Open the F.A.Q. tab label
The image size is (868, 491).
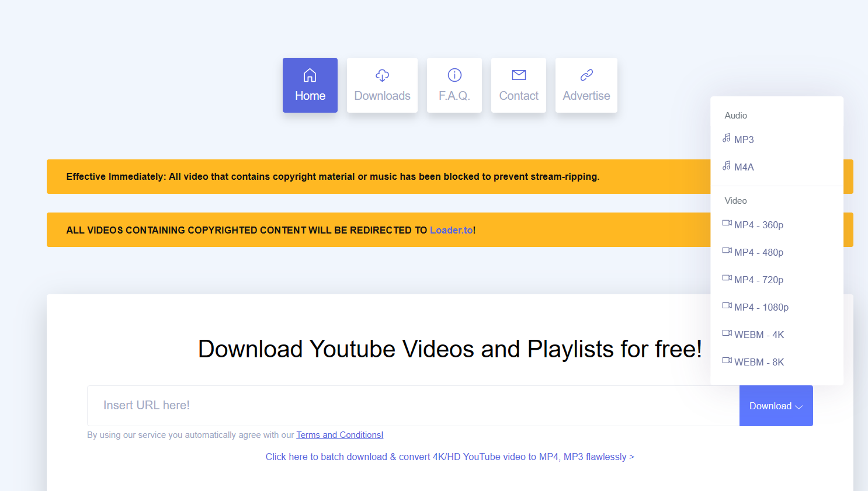[x=454, y=96]
